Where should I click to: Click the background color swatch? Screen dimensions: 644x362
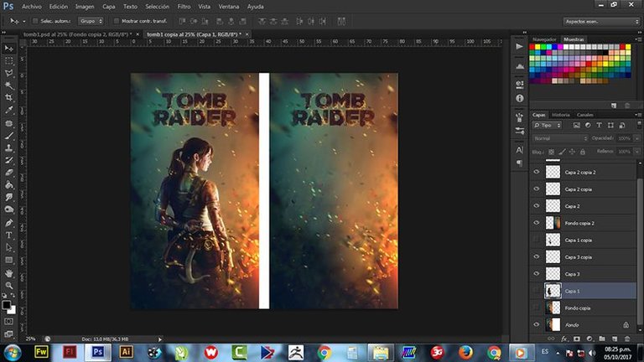tap(13, 311)
